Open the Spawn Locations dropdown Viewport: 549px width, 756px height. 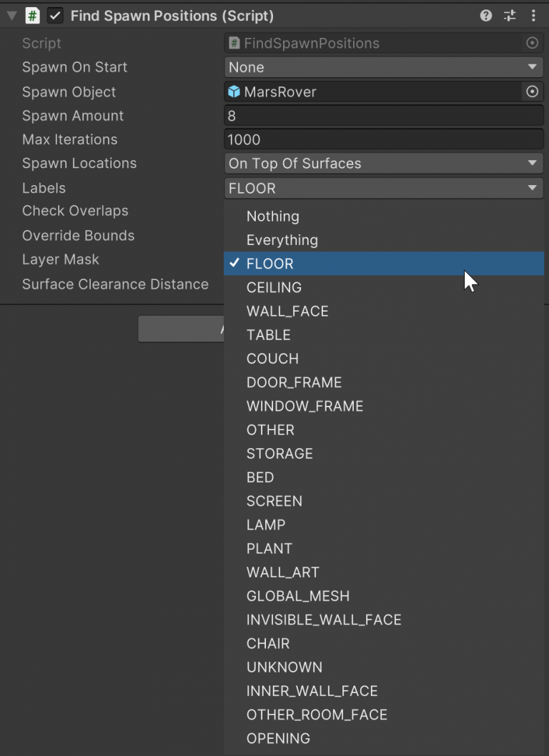tap(384, 164)
